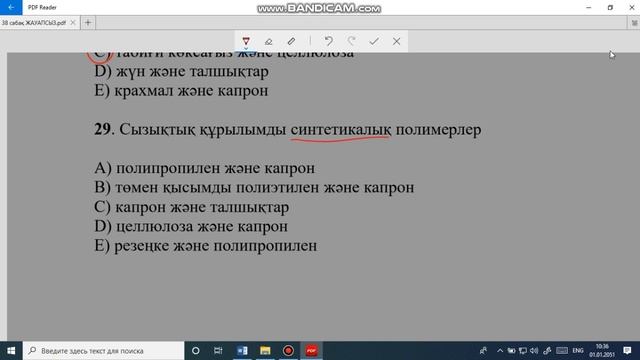Open the People icon in system tray
This screenshot has height=360, width=640.
pos(483,351)
